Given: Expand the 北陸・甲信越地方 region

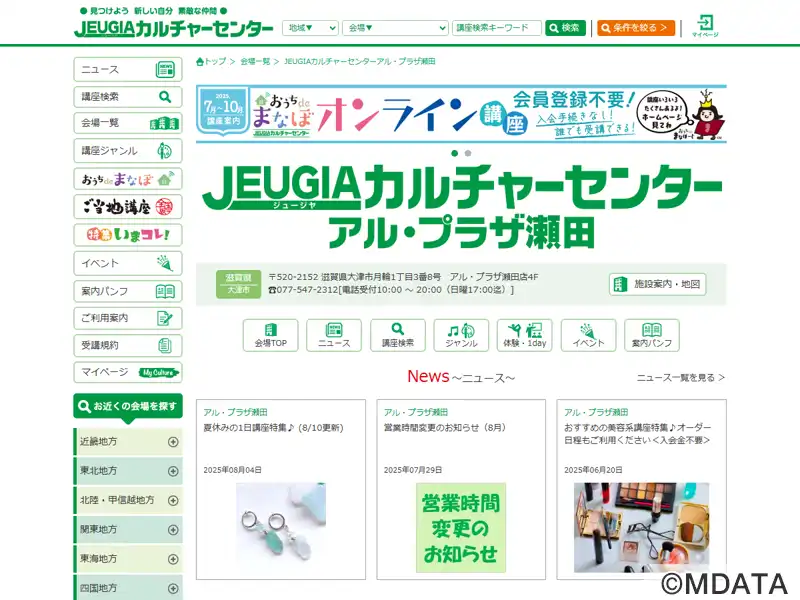Looking at the screenshot, I should point(128,501).
